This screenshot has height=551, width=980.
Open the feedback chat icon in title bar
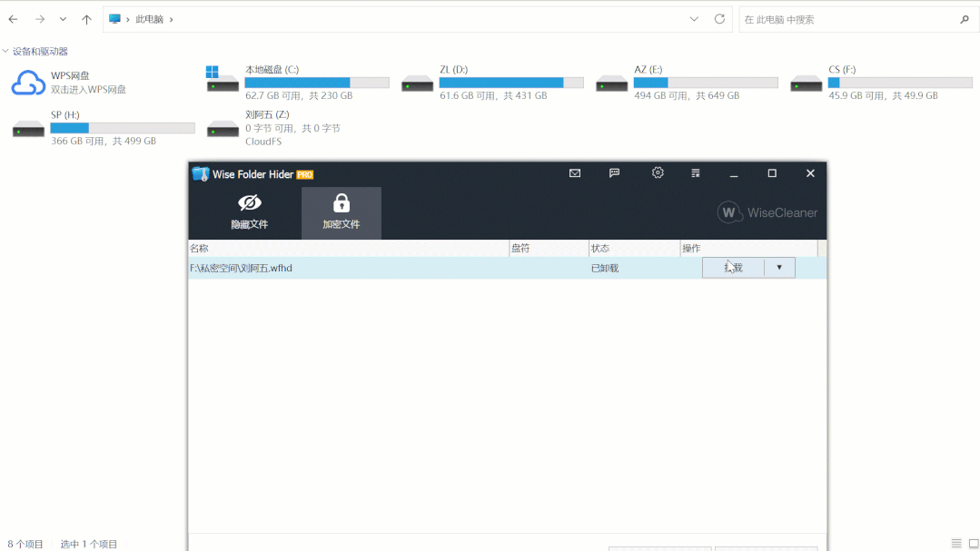[x=614, y=173]
